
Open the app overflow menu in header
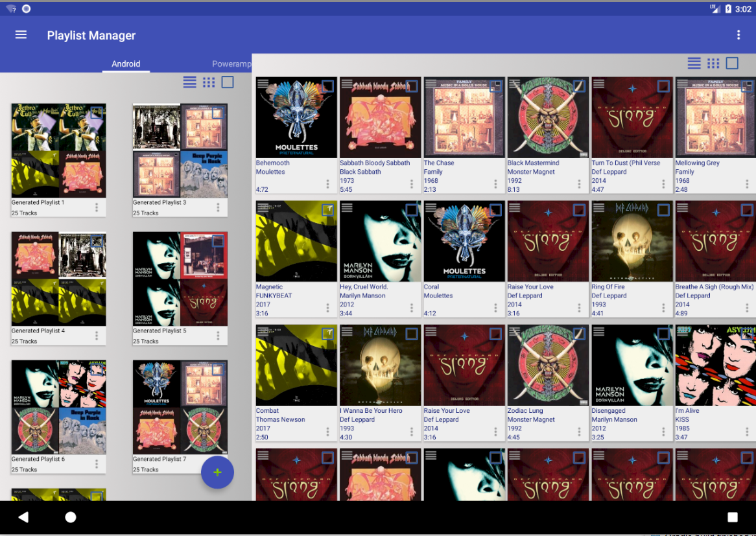tap(738, 35)
